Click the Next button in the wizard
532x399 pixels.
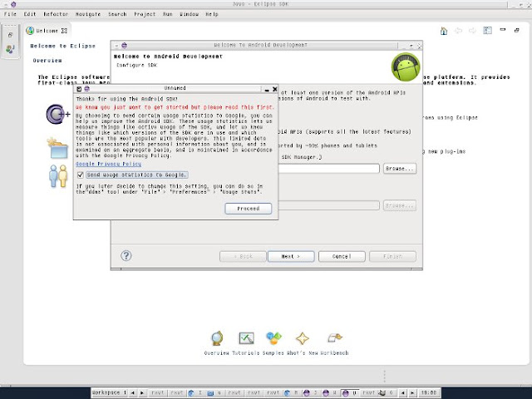[x=291, y=256]
